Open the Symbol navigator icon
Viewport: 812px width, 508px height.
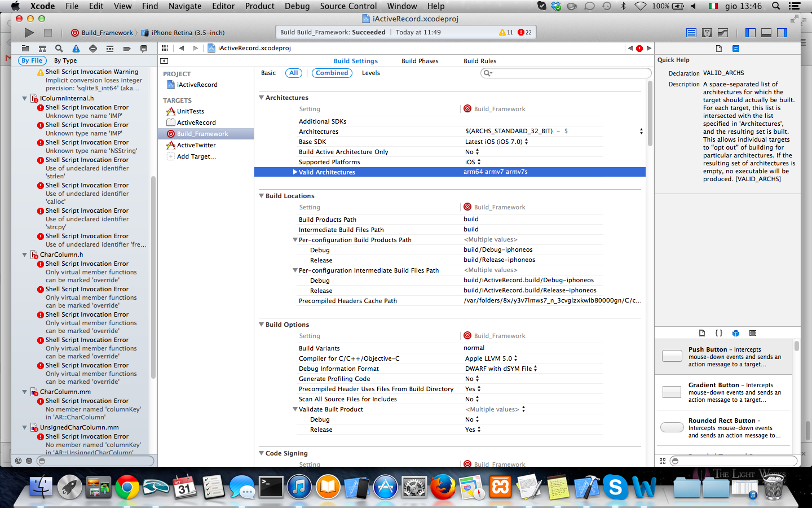tap(42, 49)
